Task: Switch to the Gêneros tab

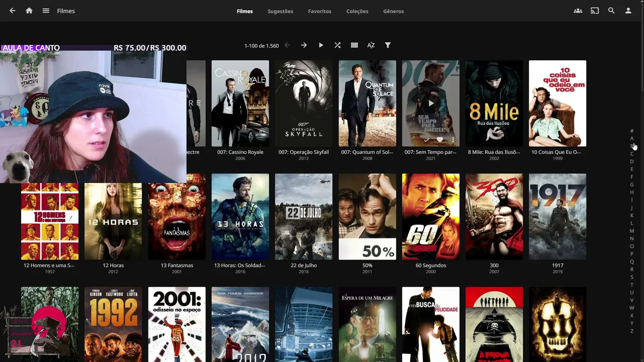Action: (393, 11)
